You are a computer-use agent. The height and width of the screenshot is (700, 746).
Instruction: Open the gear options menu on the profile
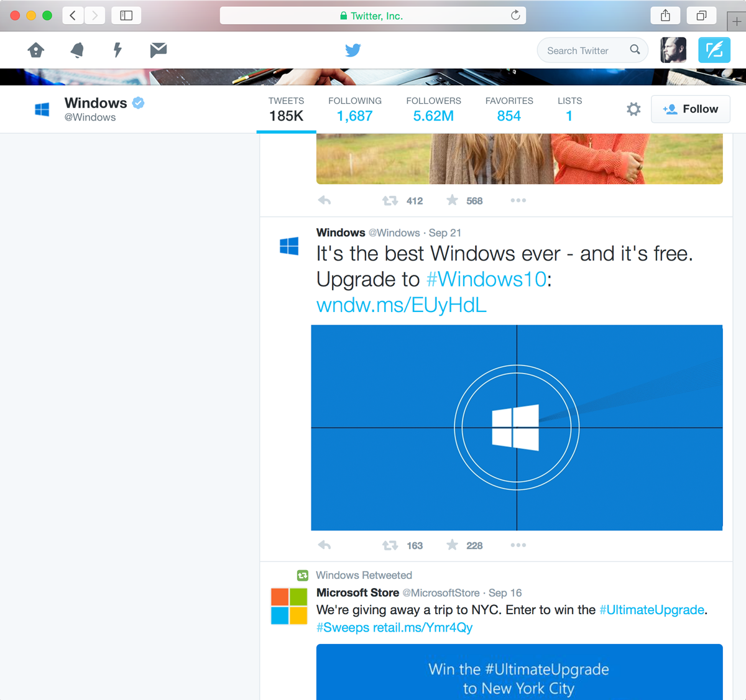(x=633, y=109)
